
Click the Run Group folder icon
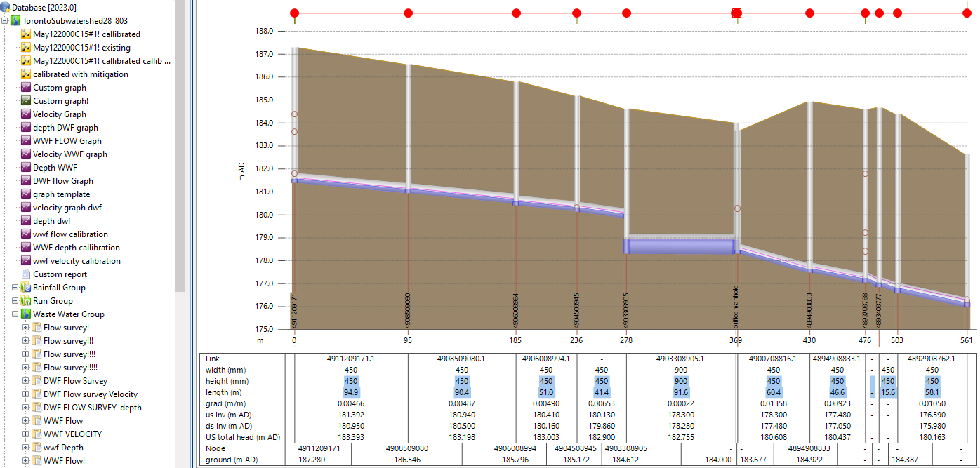coord(26,301)
